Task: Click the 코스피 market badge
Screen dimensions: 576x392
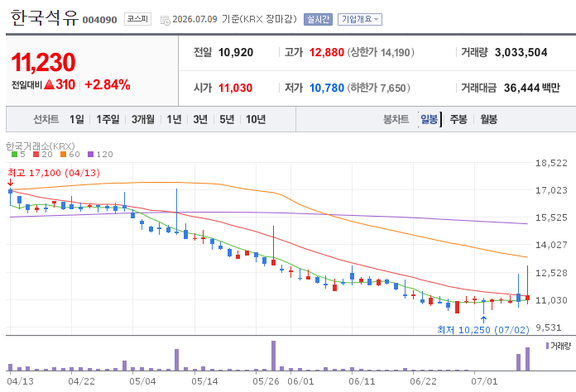Action: point(137,19)
